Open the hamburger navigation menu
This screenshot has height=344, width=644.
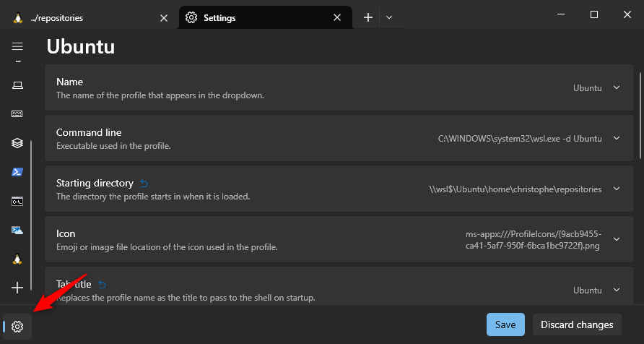[17, 46]
